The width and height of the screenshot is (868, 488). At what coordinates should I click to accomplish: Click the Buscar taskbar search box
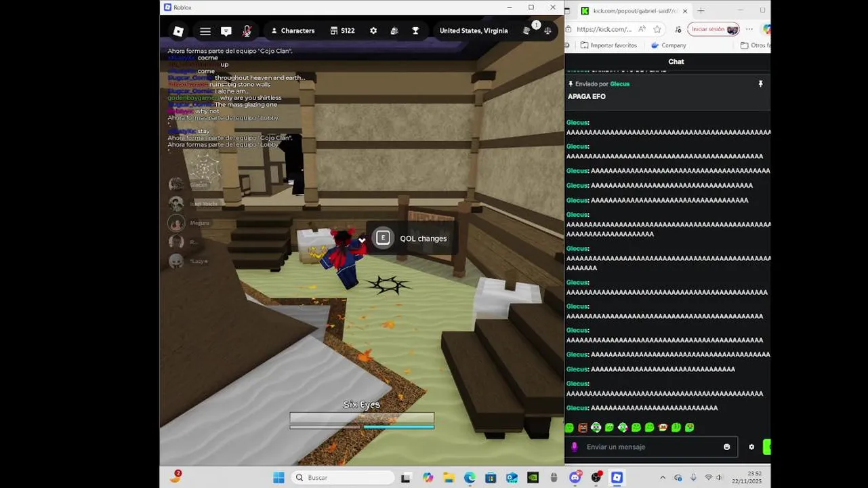[x=343, y=478]
